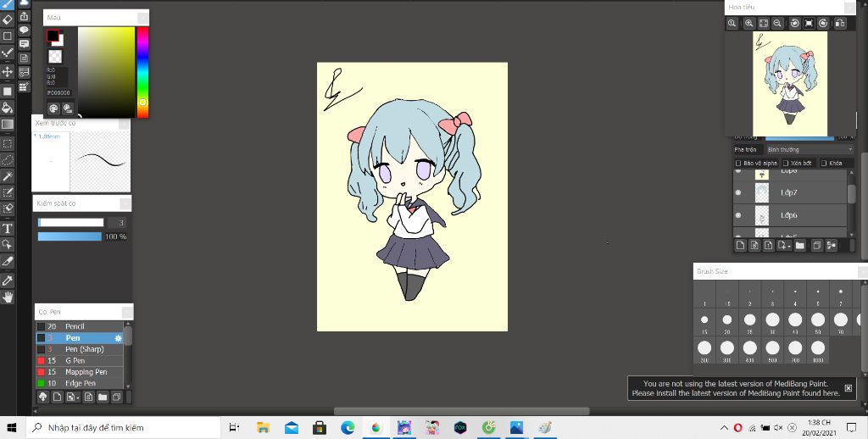This screenshot has height=439, width=868.
Task: Zoom out on the navigator preview
Action: [777, 23]
